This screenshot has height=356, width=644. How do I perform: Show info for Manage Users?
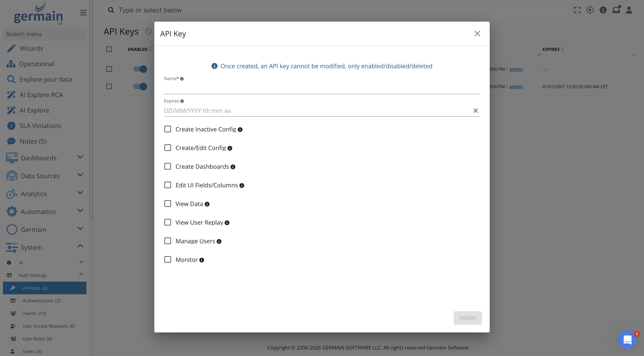click(219, 242)
